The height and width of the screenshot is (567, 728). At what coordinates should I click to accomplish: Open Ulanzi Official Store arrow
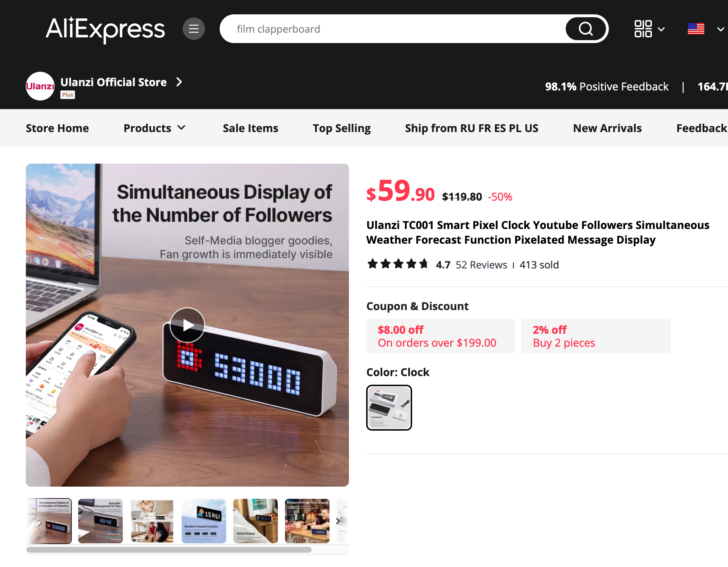coord(179,82)
